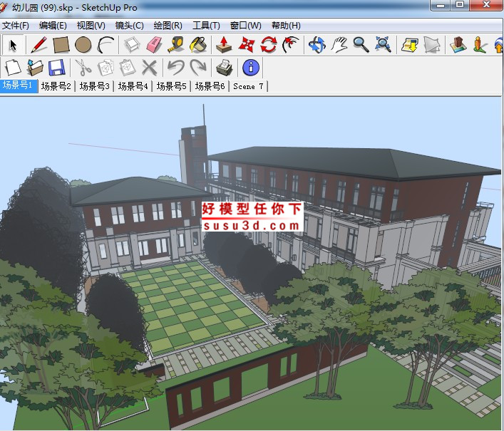Redo the last undone action
504x431 pixels.
click(198, 68)
